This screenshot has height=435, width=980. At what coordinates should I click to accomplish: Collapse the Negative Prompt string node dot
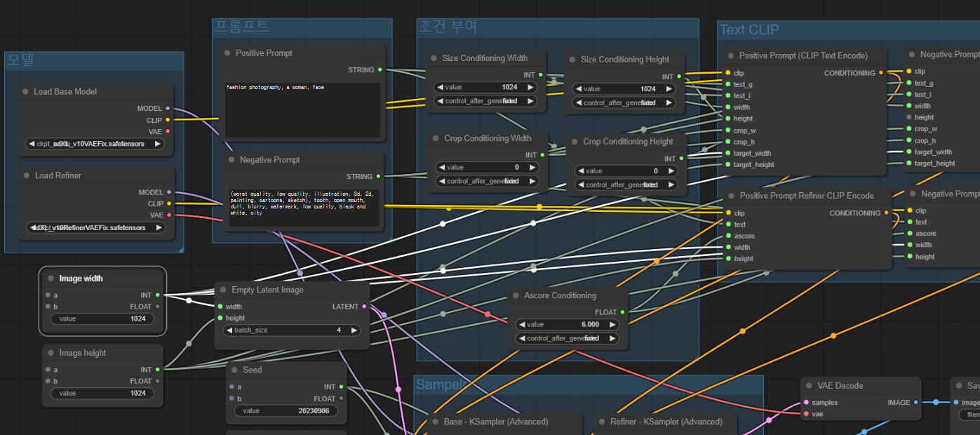(x=231, y=160)
